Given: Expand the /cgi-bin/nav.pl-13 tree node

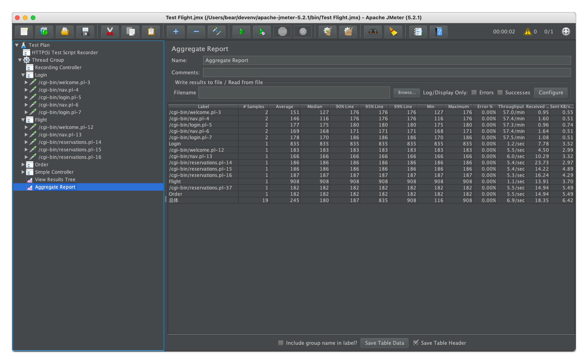Looking at the screenshot, I should (26, 135).
